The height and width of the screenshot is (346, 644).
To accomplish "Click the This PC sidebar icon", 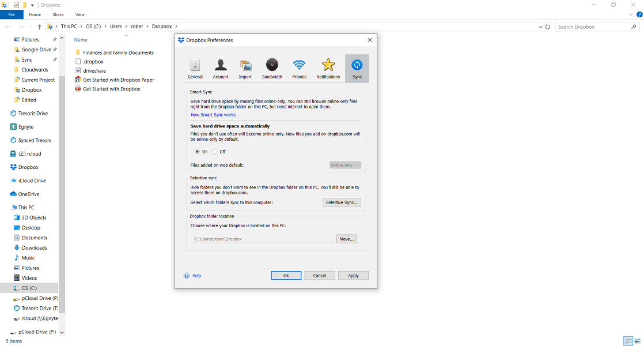I will coord(14,208).
